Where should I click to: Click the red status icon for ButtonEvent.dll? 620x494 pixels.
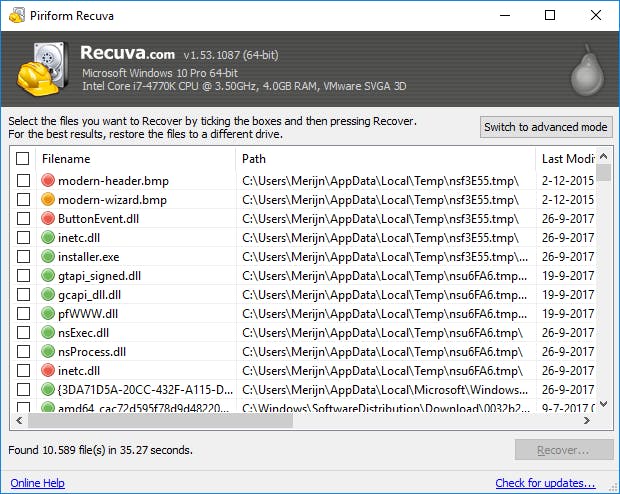48,219
